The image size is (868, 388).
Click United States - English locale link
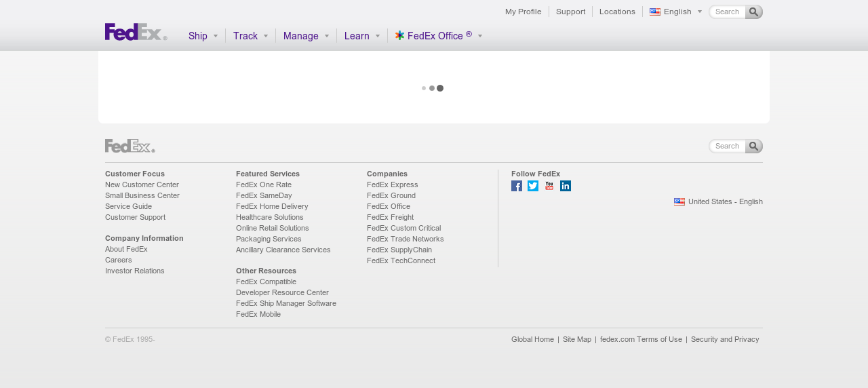726,201
